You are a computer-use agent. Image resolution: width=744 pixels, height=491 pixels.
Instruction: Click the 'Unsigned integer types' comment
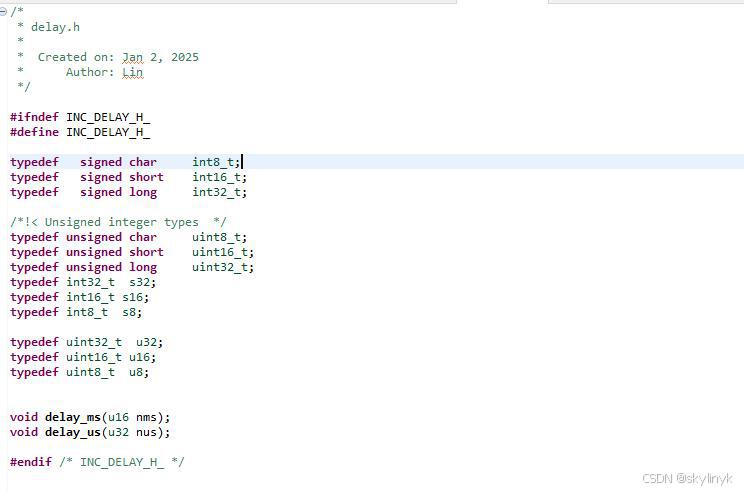pos(121,222)
